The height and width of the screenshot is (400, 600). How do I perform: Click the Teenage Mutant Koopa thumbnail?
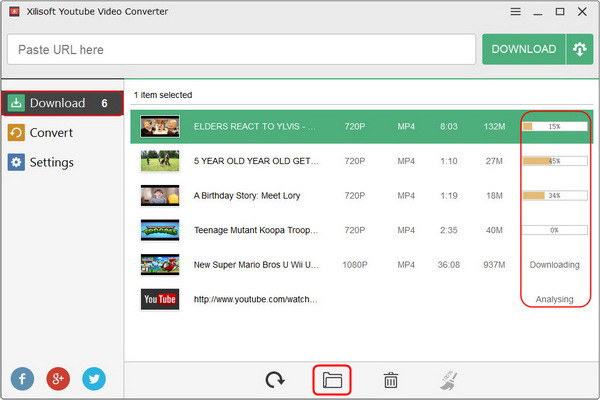[x=160, y=230]
